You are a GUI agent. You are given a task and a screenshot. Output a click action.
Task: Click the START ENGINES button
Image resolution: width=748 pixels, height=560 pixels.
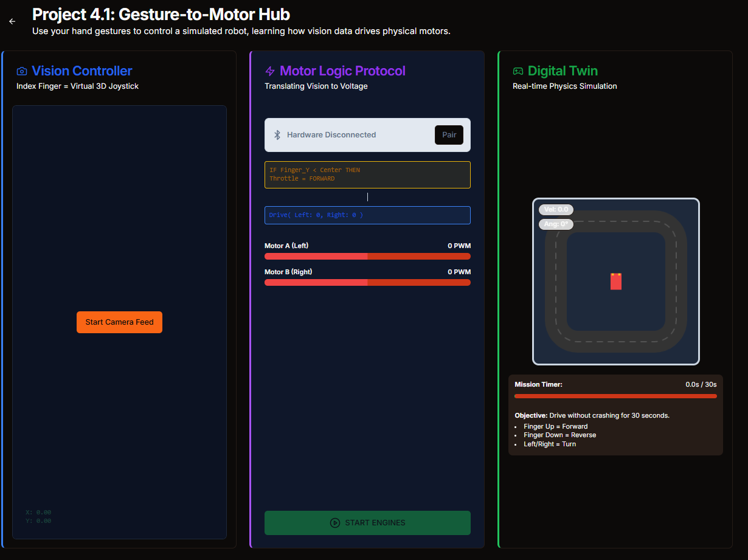(x=367, y=523)
